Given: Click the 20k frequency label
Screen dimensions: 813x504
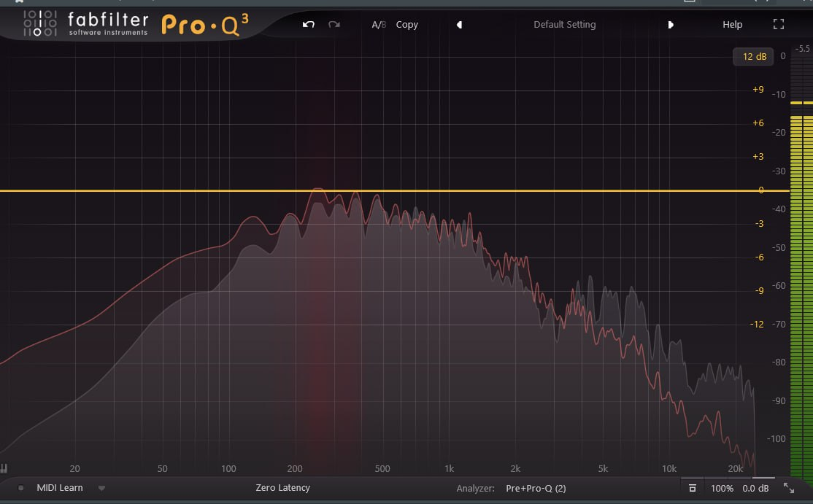Looking at the screenshot, I should [x=735, y=468].
